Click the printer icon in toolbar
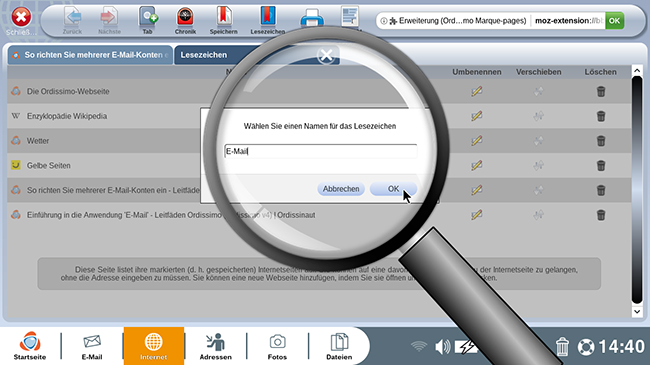The image size is (650, 365). 312,19
